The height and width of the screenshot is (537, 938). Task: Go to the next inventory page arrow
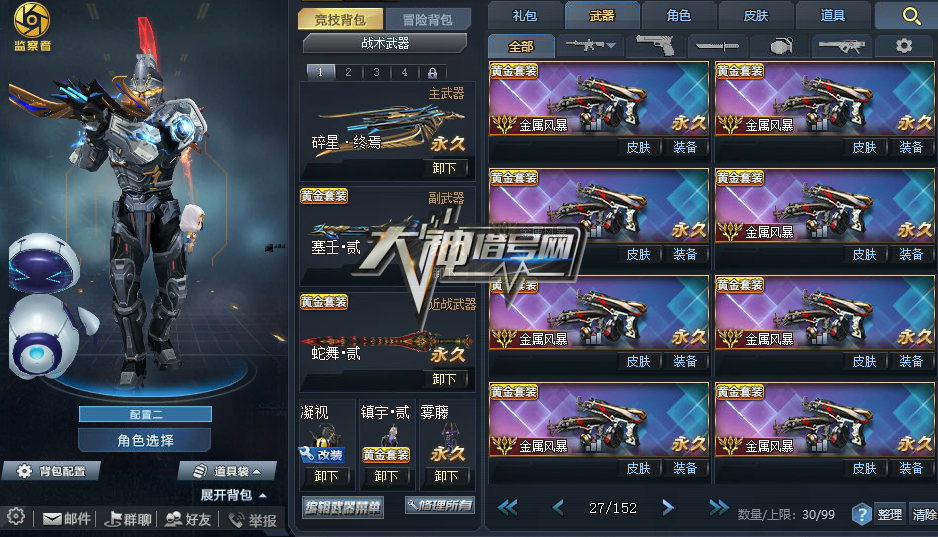click(x=668, y=508)
